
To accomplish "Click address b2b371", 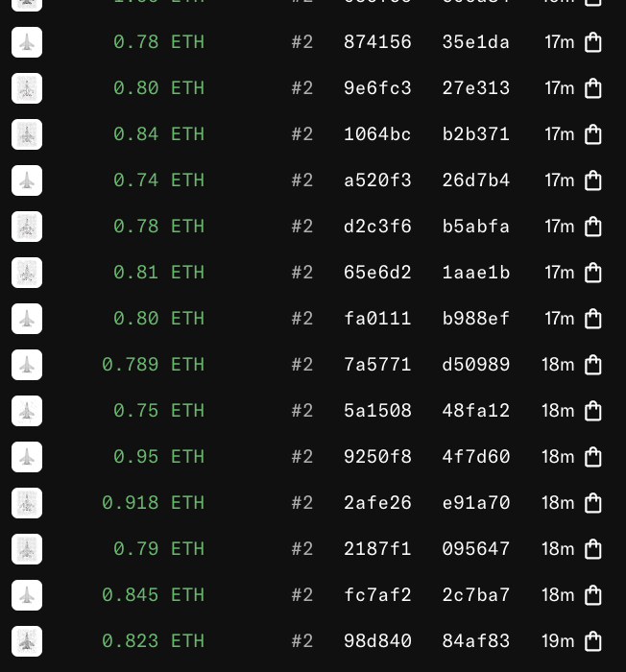I will point(476,134).
